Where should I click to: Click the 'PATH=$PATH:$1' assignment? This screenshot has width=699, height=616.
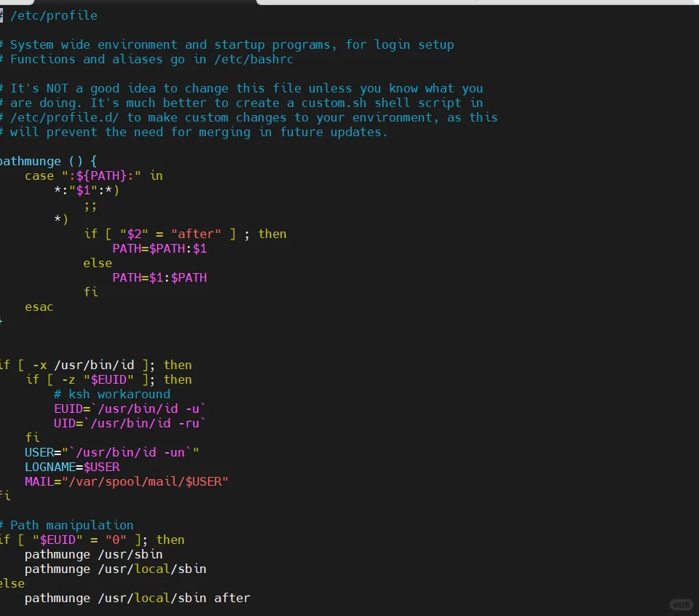pyautogui.click(x=159, y=249)
